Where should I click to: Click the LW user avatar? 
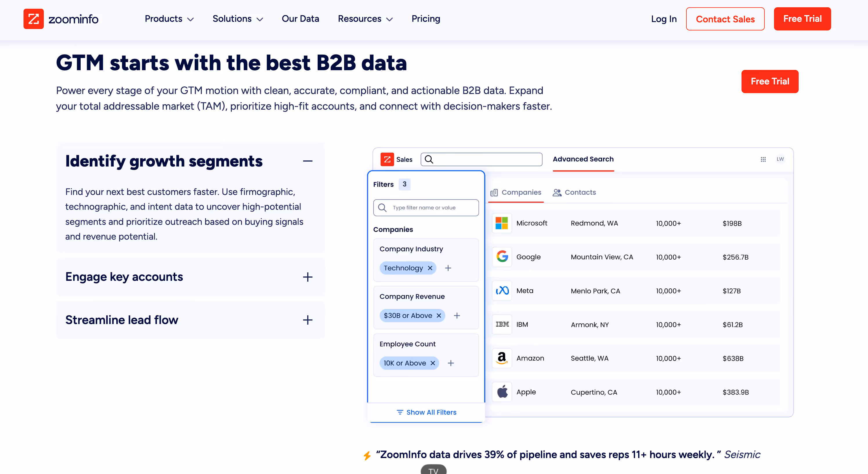pyautogui.click(x=780, y=159)
